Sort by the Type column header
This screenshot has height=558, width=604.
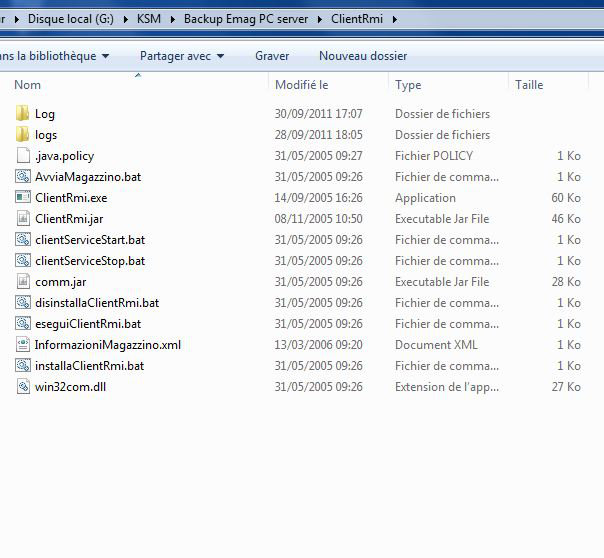tap(408, 85)
